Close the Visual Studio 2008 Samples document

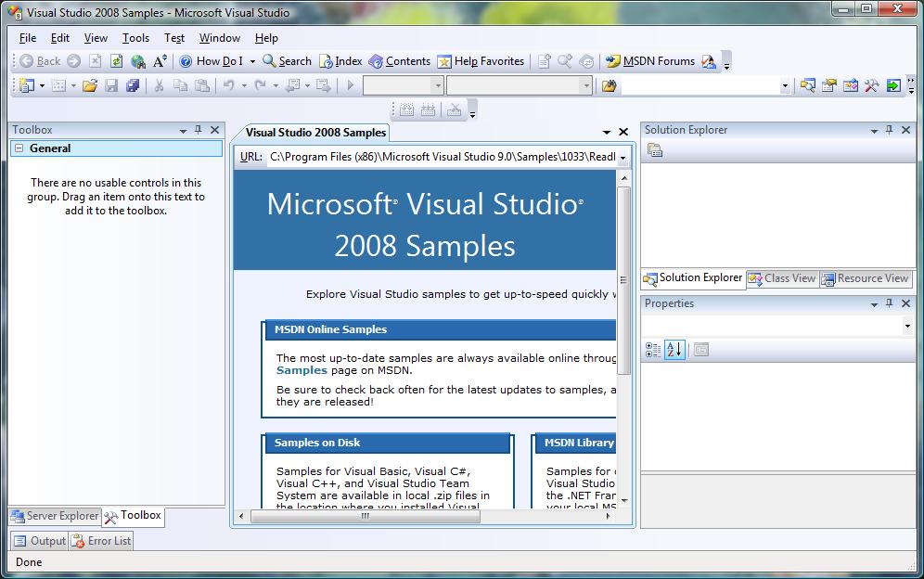tap(623, 132)
